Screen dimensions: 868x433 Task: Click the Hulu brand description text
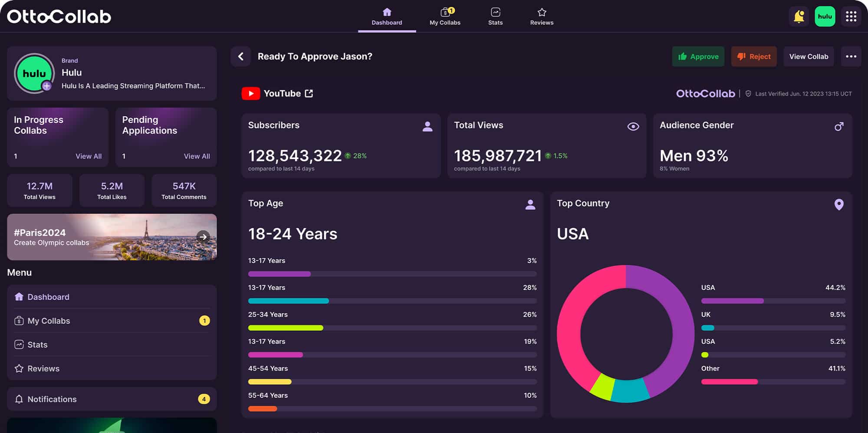pos(133,86)
